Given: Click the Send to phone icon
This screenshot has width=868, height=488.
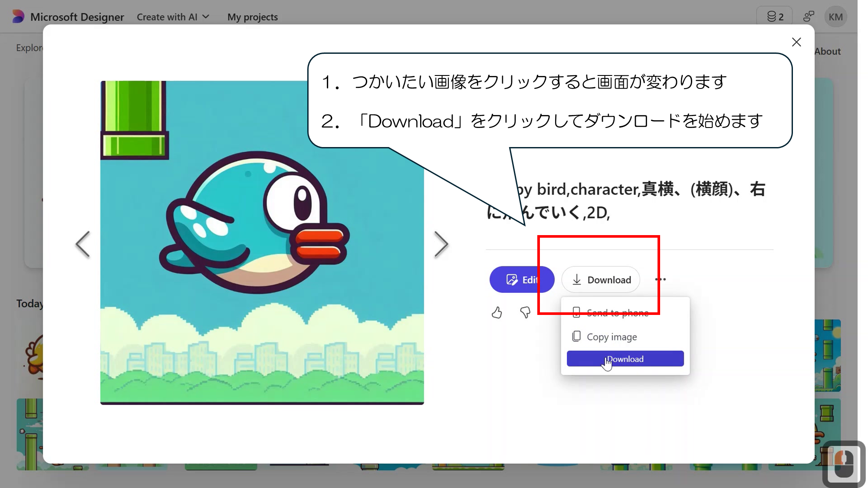Looking at the screenshot, I should coord(576,312).
